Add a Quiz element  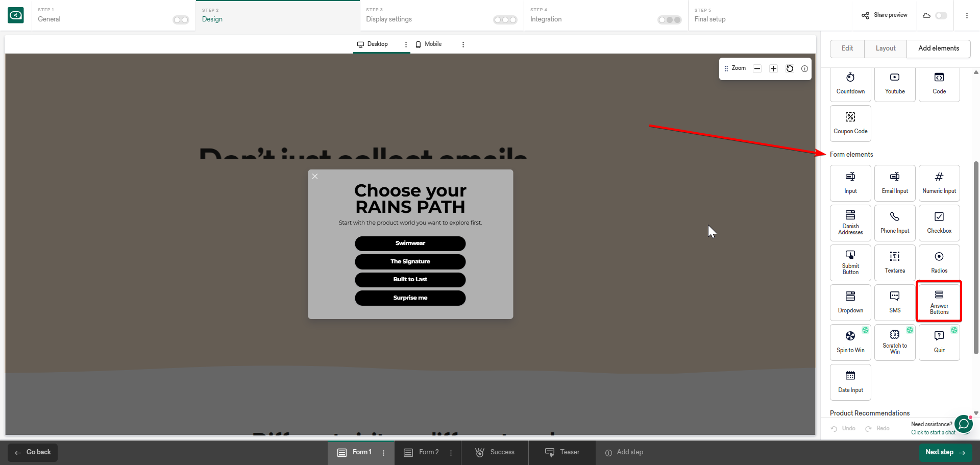(939, 342)
